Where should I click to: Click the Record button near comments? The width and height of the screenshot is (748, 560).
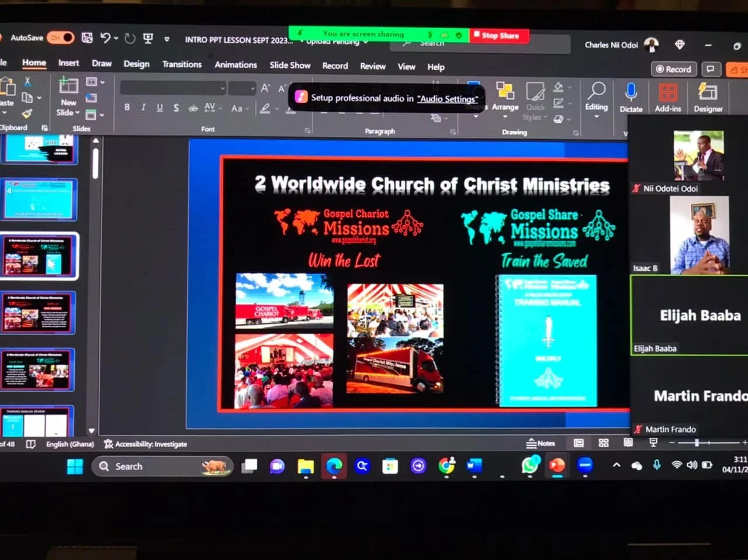674,69
